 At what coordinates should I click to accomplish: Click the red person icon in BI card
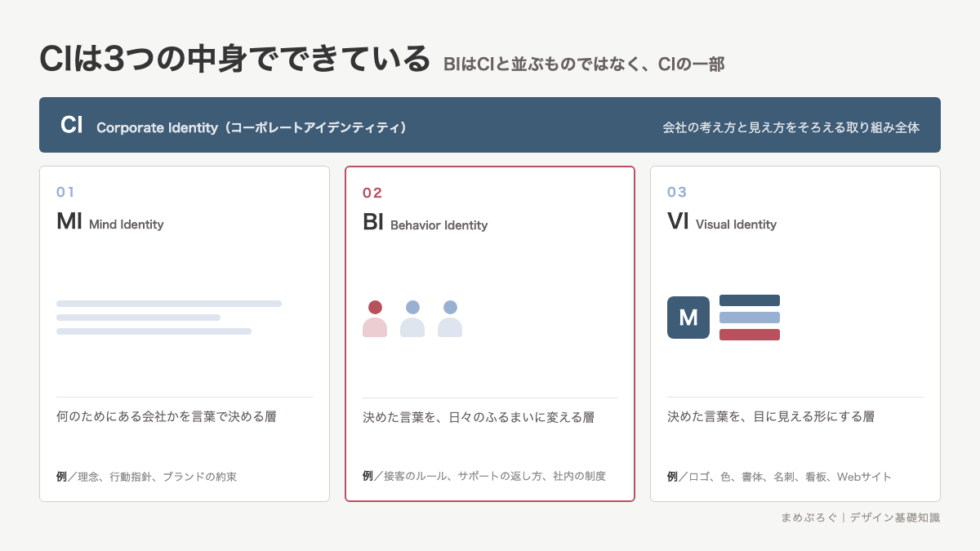tap(375, 318)
